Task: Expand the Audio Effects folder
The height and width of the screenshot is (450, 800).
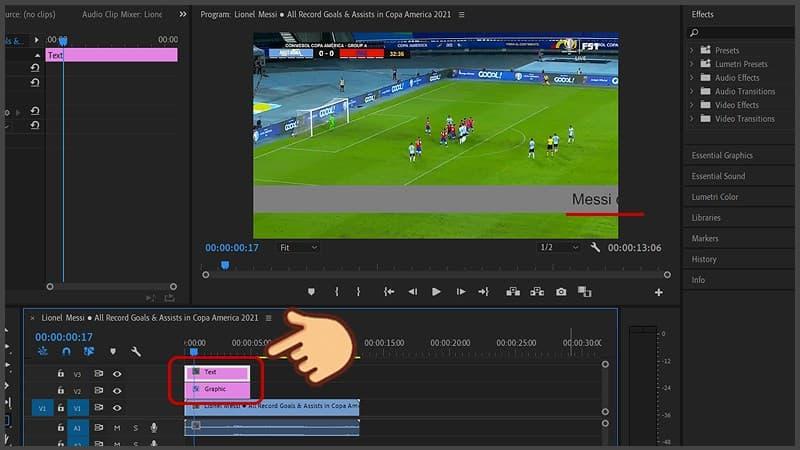Action: 692,78
